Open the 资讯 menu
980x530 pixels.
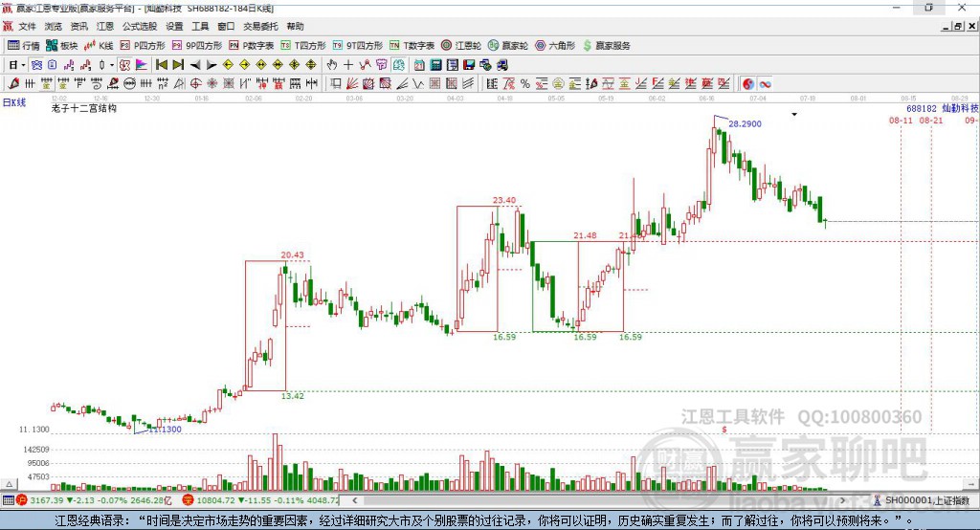click(78, 26)
